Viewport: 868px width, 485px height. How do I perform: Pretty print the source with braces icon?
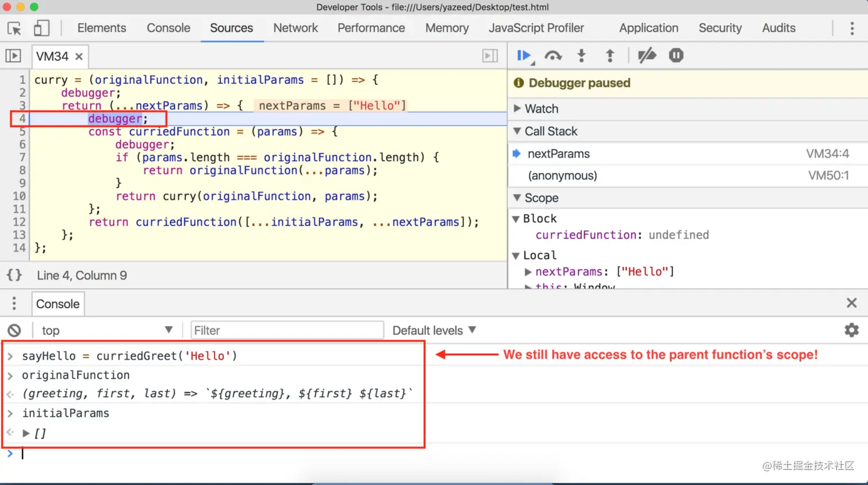(14, 276)
